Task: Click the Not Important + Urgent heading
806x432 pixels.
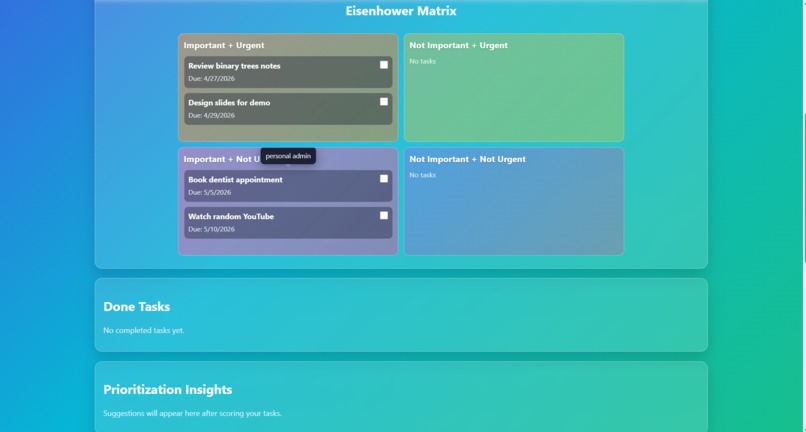Action: (x=459, y=45)
